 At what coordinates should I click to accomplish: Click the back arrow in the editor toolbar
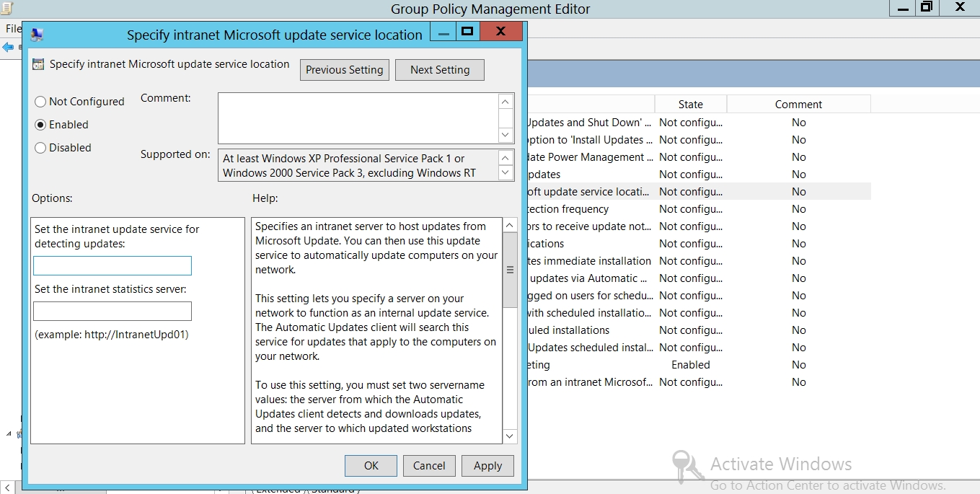(x=8, y=48)
